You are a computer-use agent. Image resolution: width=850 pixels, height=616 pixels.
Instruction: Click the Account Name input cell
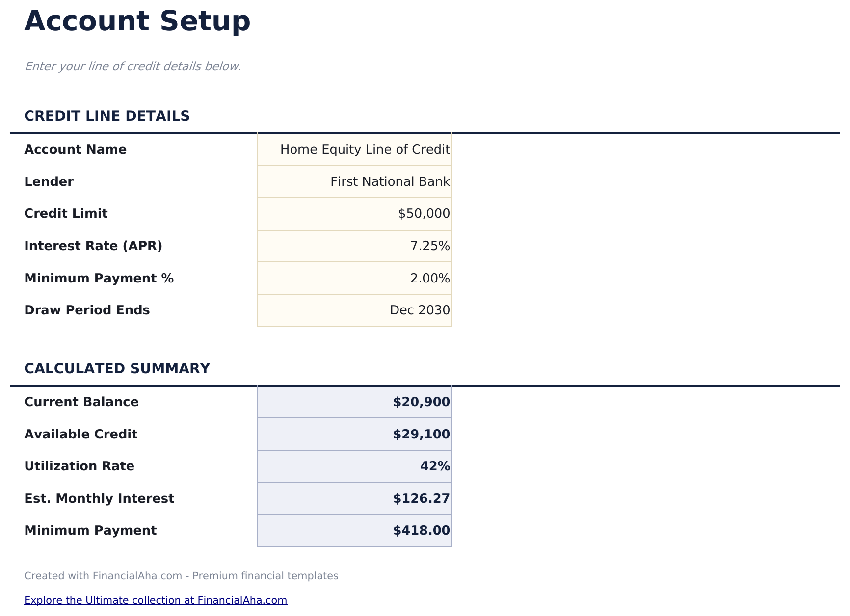[x=353, y=149]
